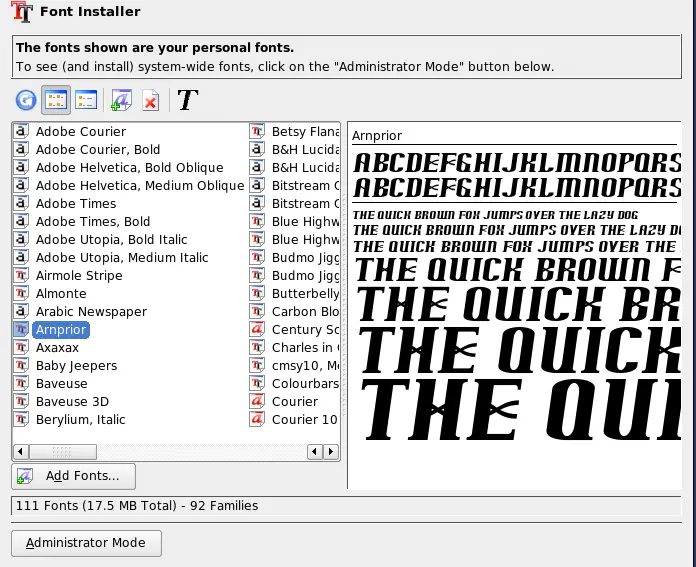The image size is (696, 567).
Task: Click the refresh font list icon
Action: [26, 100]
